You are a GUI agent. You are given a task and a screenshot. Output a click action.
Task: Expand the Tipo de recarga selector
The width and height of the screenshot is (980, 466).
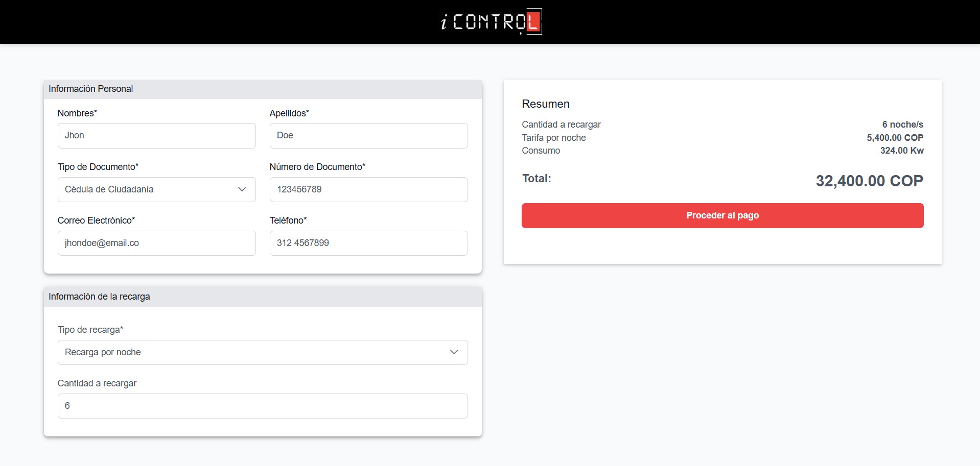pos(262,352)
